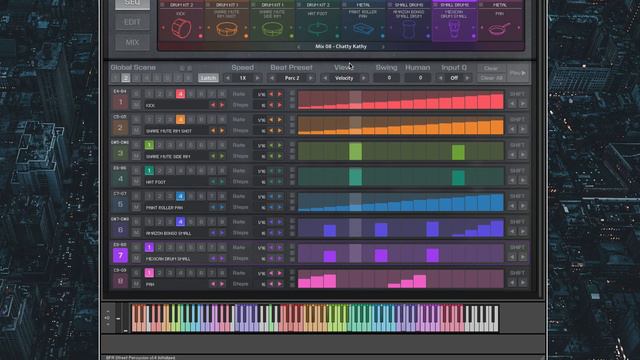Image resolution: width=640 pixels, height=360 pixels.
Task: Mute track 8 Pan
Action: click(x=136, y=284)
